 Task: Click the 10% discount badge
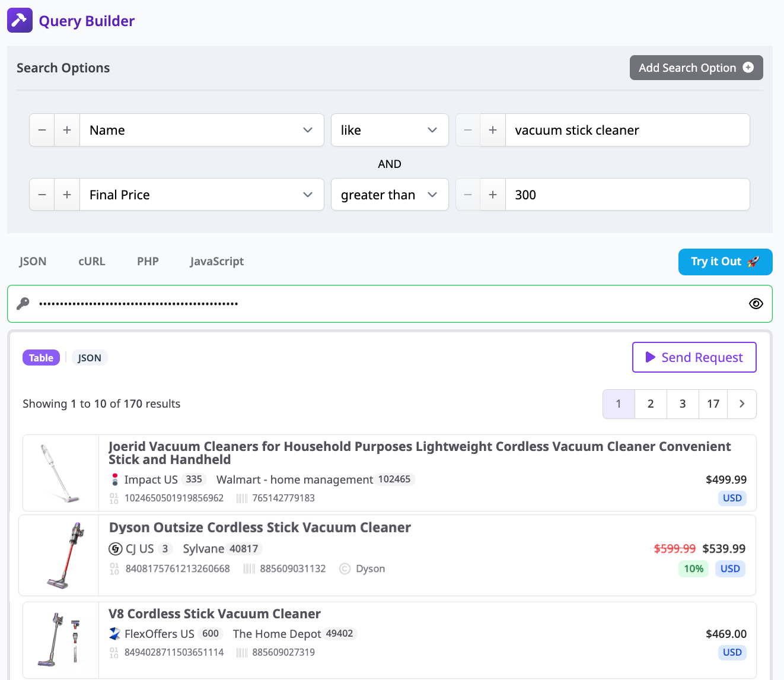[x=693, y=569]
